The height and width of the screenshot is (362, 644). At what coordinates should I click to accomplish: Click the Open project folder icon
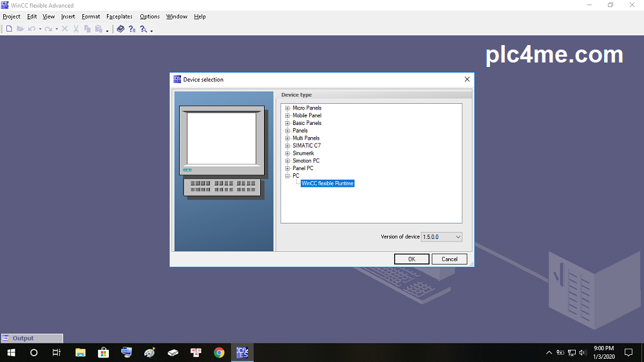coord(20,29)
